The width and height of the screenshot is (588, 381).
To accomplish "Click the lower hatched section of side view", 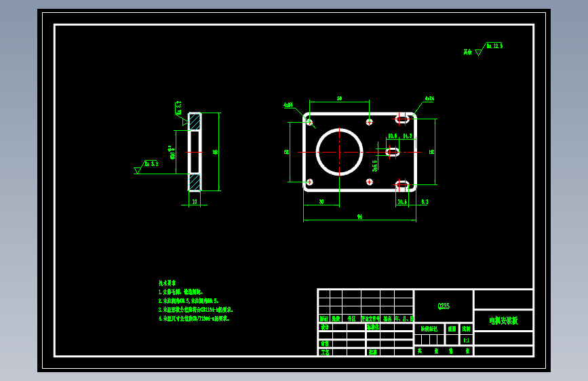I will tap(195, 182).
